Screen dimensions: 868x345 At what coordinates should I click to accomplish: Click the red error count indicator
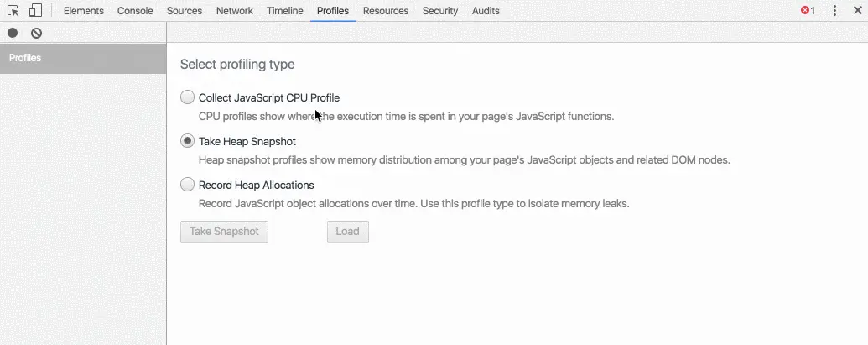click(x=808, y=11)
